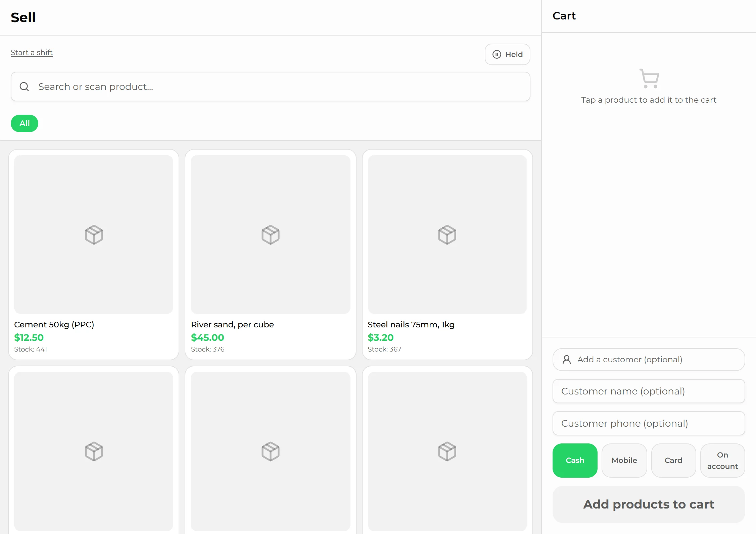756x534 pixels.
Task: Open the Add a customer selector
Action: click(649, 360)
